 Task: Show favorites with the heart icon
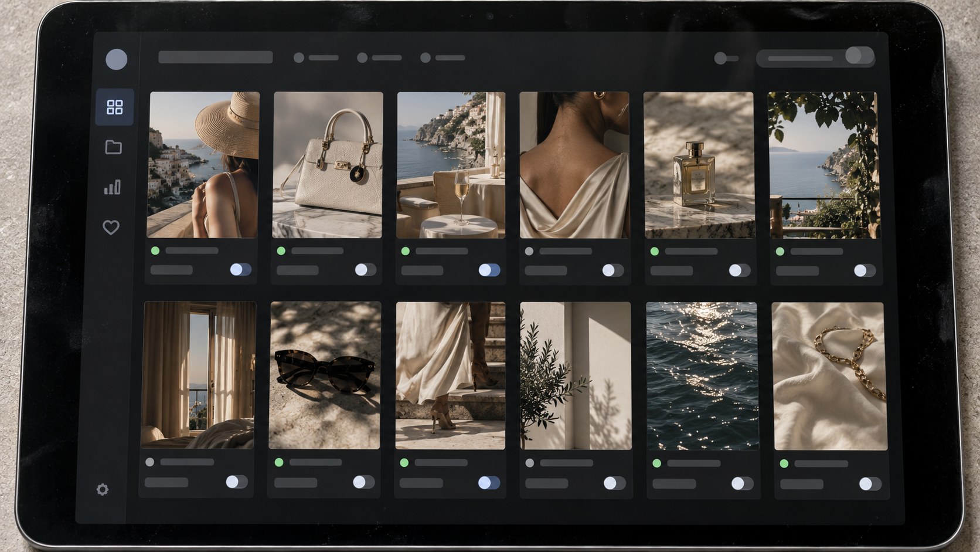(111, 227)
